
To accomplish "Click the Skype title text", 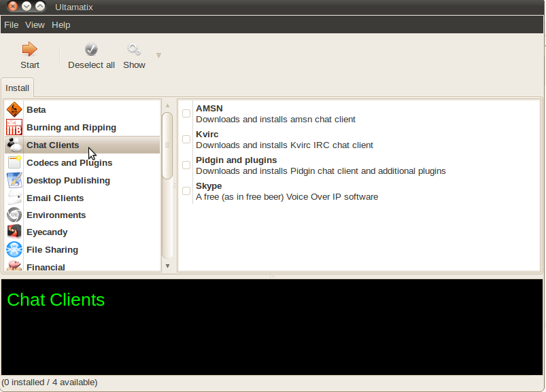I will [209, 186].
